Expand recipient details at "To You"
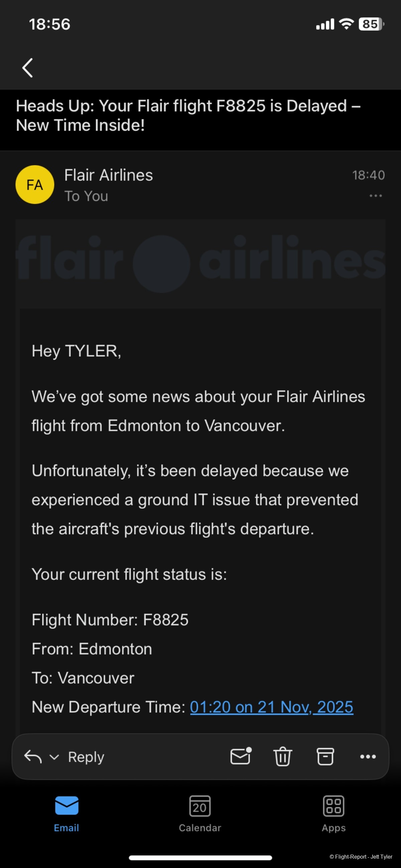Screen dimensions: 401x868 pyautogui.click(x=86, y=196)
